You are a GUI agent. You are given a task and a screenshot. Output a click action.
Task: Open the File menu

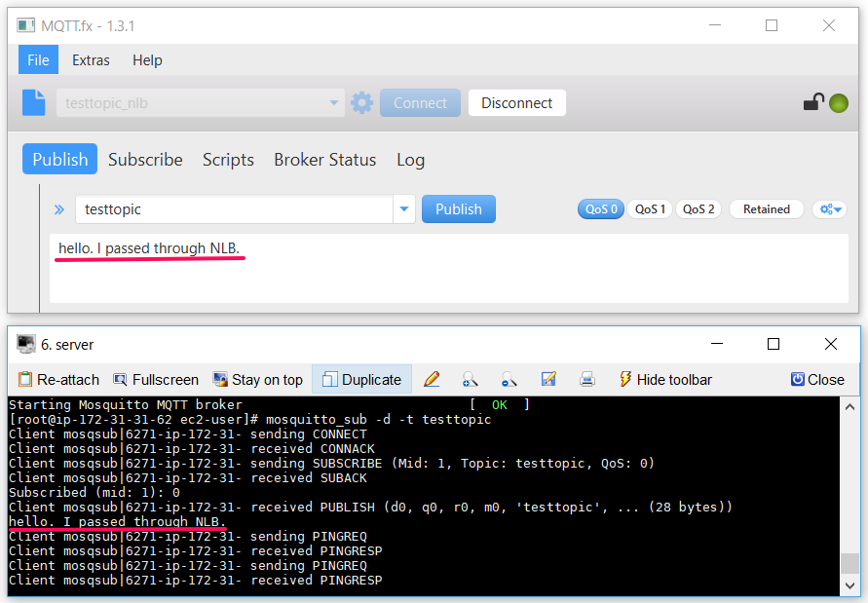pos(38,59)
